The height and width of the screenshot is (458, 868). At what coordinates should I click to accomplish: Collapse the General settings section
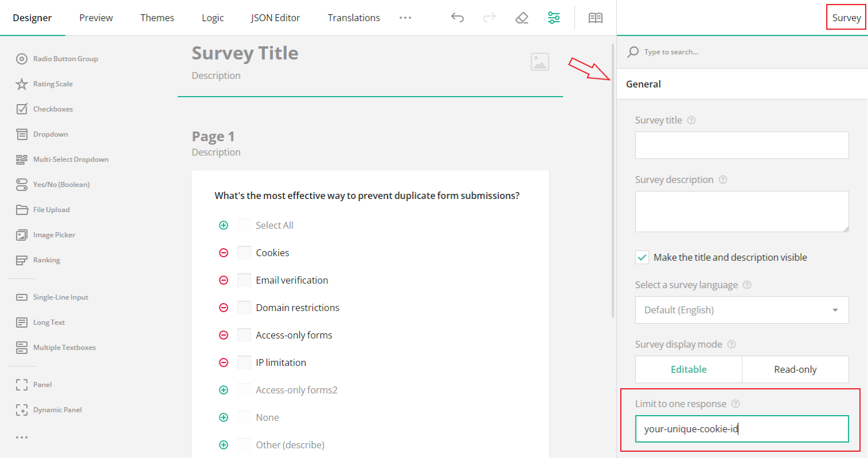tap(643, 83)
